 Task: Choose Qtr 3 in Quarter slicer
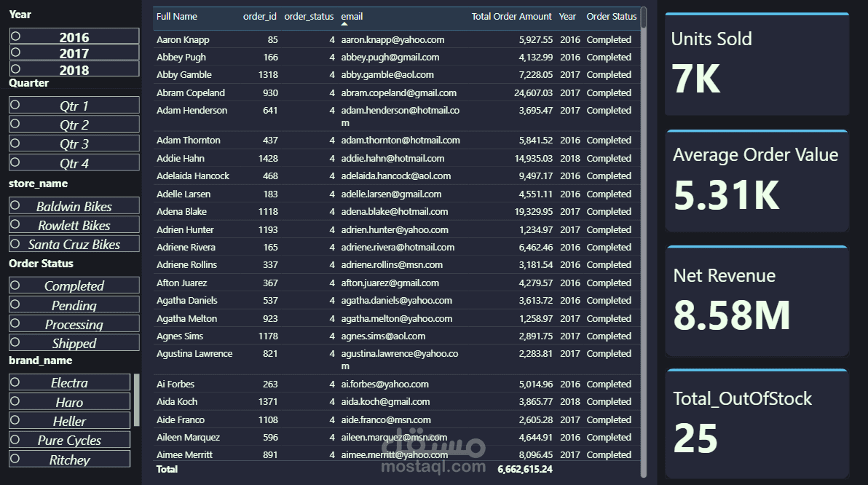74,143
